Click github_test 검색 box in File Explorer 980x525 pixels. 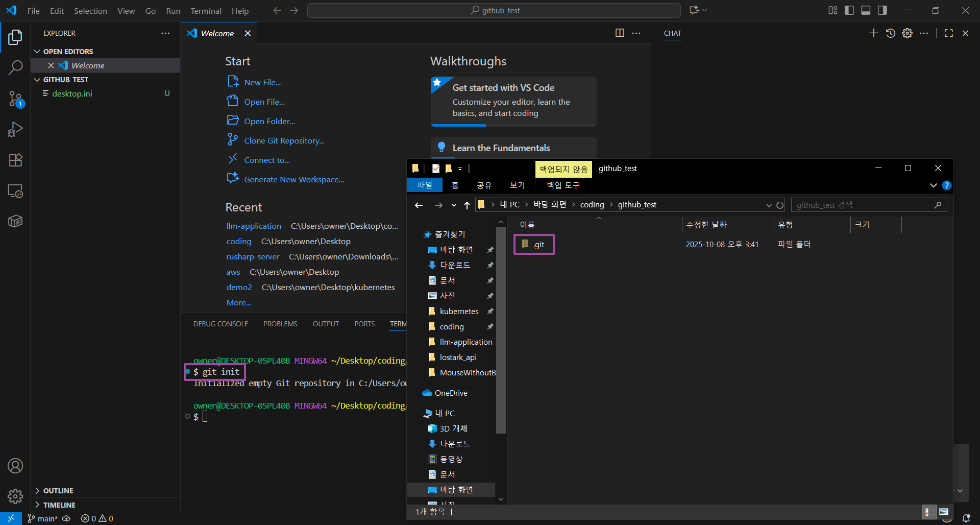click(x=869, y=205)
